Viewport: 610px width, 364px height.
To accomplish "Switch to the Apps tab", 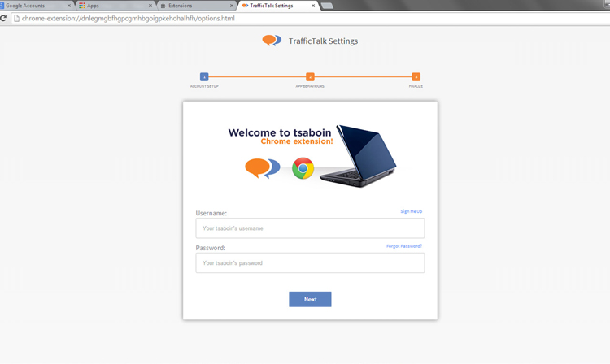I will pos(115,6).
